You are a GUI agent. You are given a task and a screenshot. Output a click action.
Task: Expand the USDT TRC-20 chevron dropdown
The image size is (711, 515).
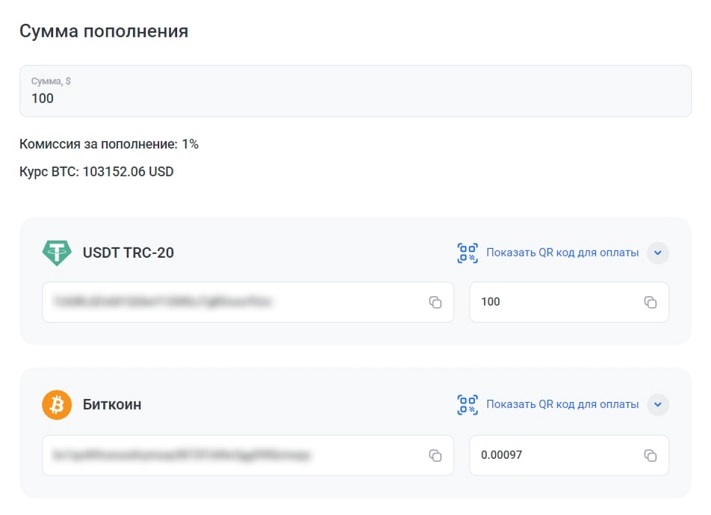pyautogui.click(x=657, y=253)
